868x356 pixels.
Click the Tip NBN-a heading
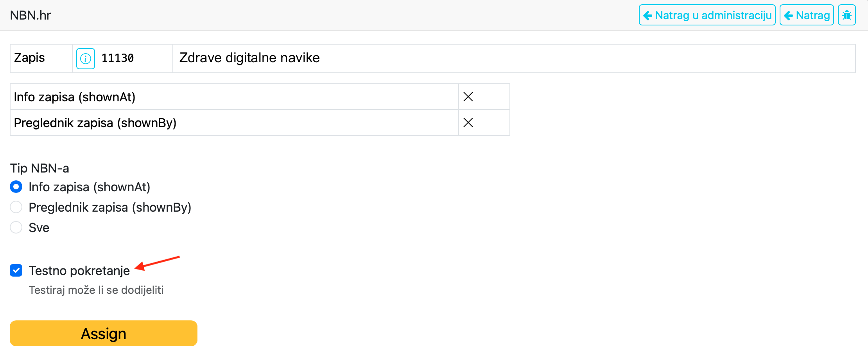(x=39, y=168)
